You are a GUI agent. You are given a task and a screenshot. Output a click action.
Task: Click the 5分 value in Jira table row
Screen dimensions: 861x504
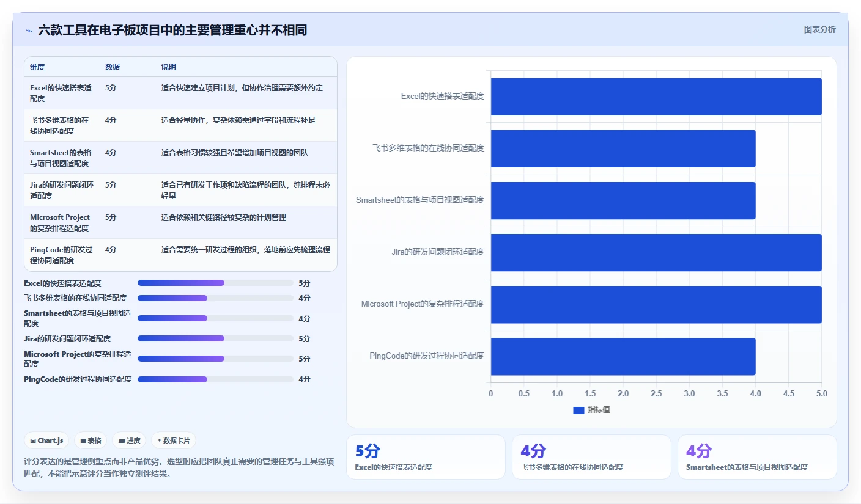(111, 185)
